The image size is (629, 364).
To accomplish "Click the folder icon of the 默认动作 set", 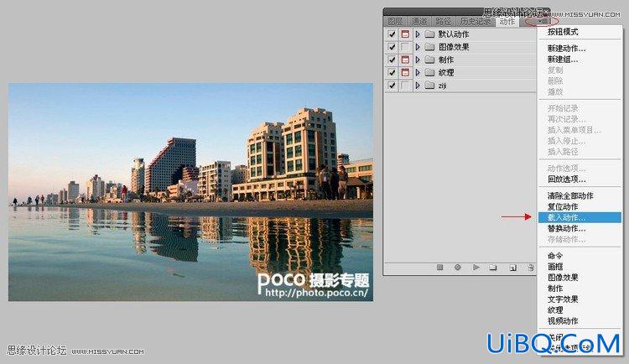I will (429, 34).
